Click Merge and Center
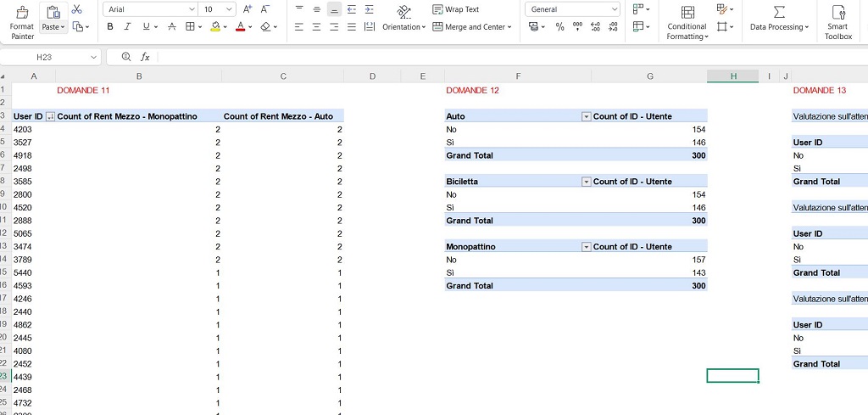The width and height of the screenshot is (868, 415). click(469, 26)
